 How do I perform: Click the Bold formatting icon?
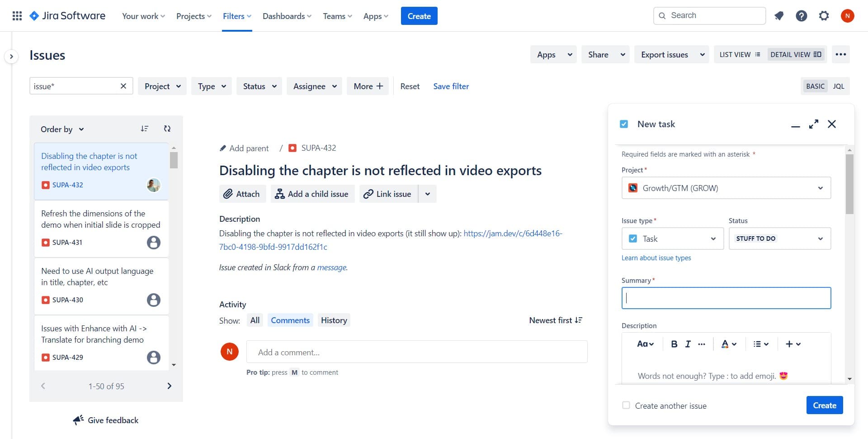point(674,344)
